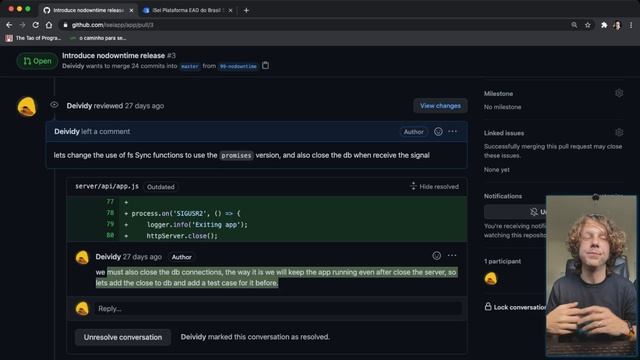Click the address bar URL
This screenshot has height=360, width=640.
coord(113,25)
